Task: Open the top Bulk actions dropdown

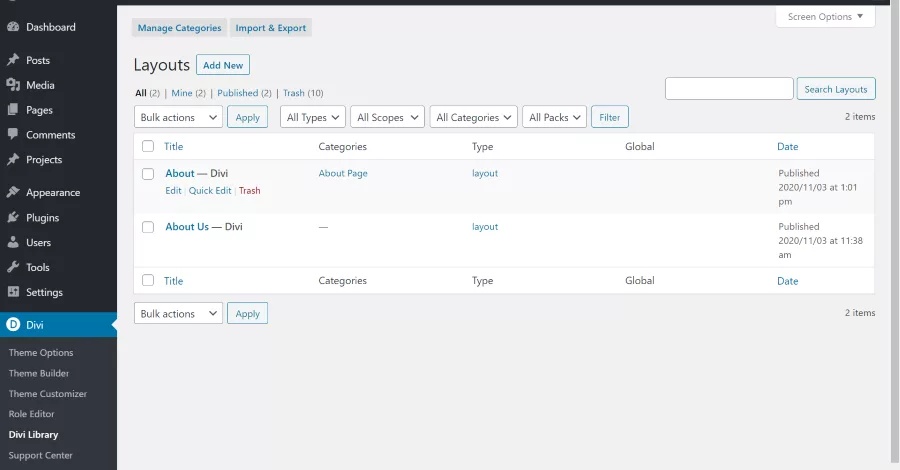Action: pyautogui.click(x=178, y=117)
